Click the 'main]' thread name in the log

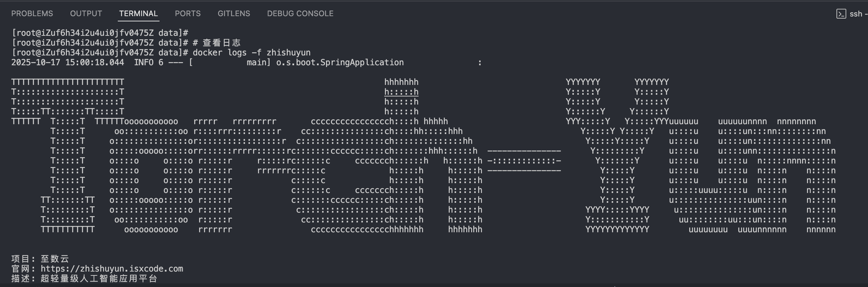click(258, 62)
